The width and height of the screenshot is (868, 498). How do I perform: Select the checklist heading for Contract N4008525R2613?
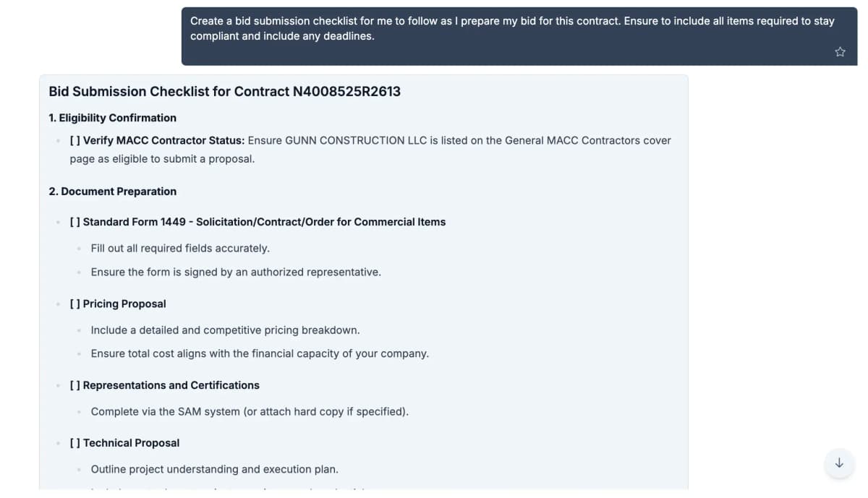tap(225, 91)
